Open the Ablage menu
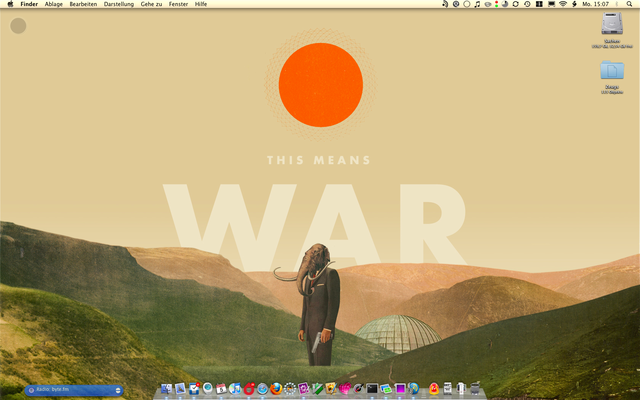This screenshot has height=400, width=640. [x=53, y=4]
